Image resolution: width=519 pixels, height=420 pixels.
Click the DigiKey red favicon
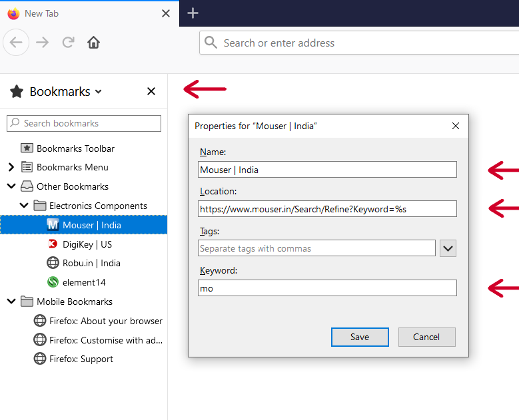[x=53, y=244]
